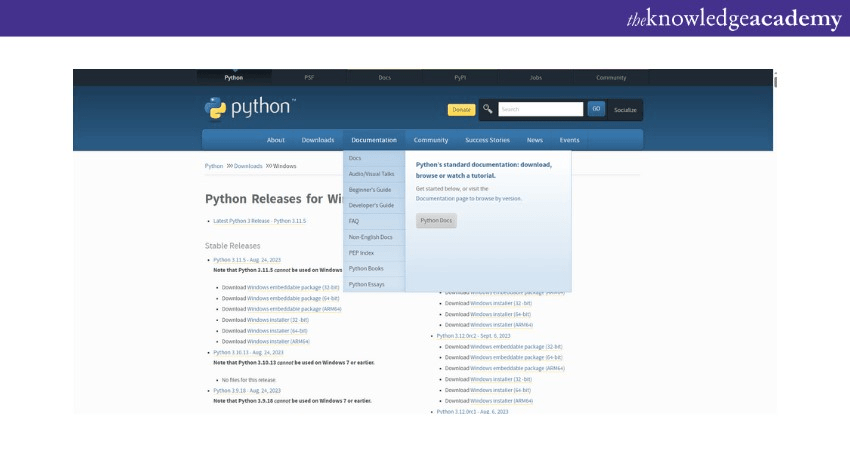Choose Docs in the Documentation dropdown
This screenshot has width=850, height=450.
pos(374,158)
